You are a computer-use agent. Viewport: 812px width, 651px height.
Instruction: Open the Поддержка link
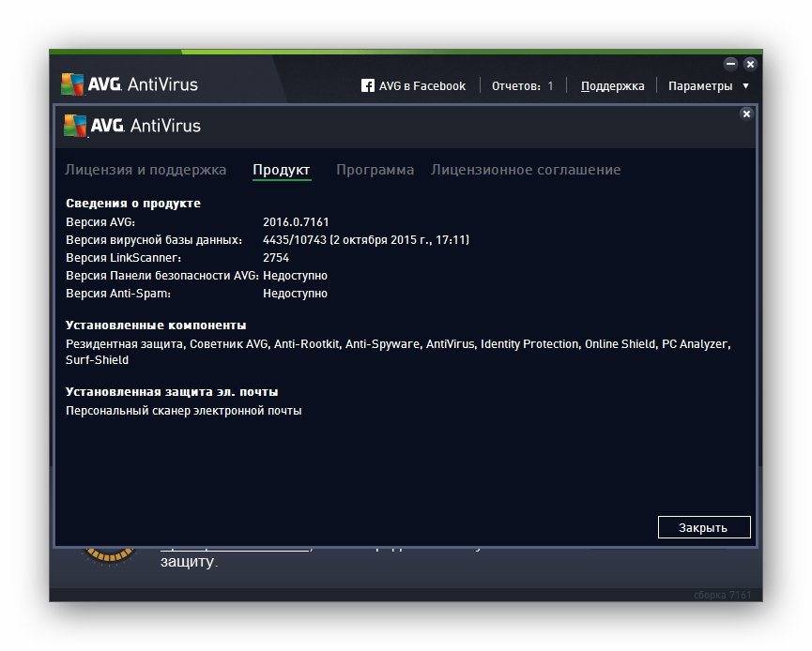pyautogui.click(x=613, y=86)
